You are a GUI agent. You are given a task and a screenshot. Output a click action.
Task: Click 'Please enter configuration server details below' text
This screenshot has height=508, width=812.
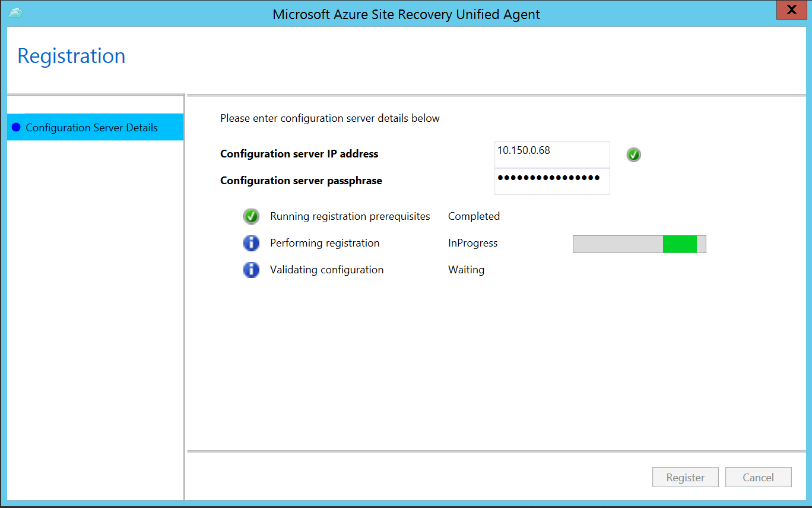tap(330, 118)
